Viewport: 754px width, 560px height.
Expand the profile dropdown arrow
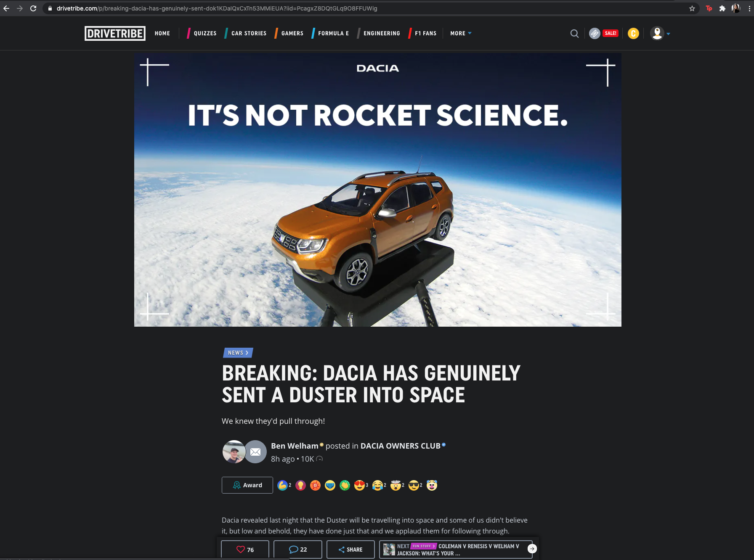tap(668, 34)
